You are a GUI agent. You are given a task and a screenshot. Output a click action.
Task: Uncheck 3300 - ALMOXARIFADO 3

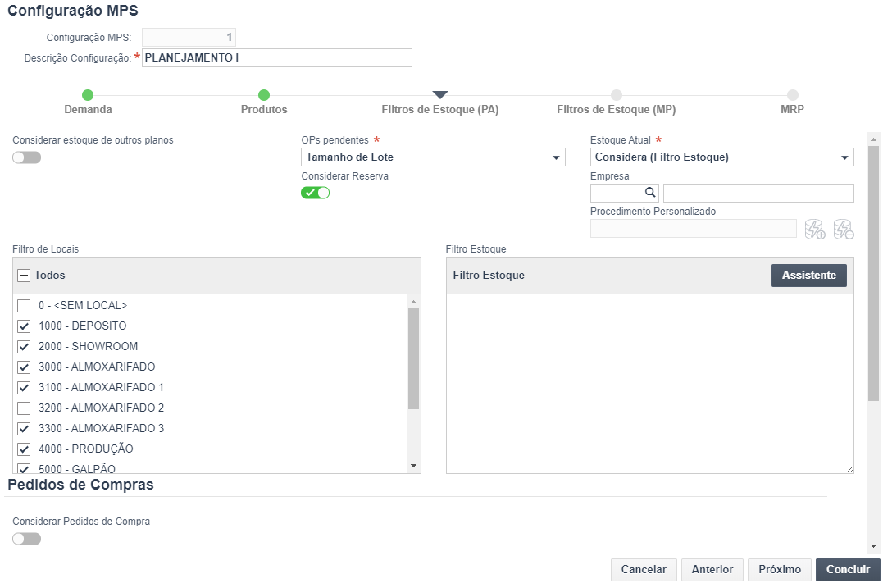tap(24, 429)
